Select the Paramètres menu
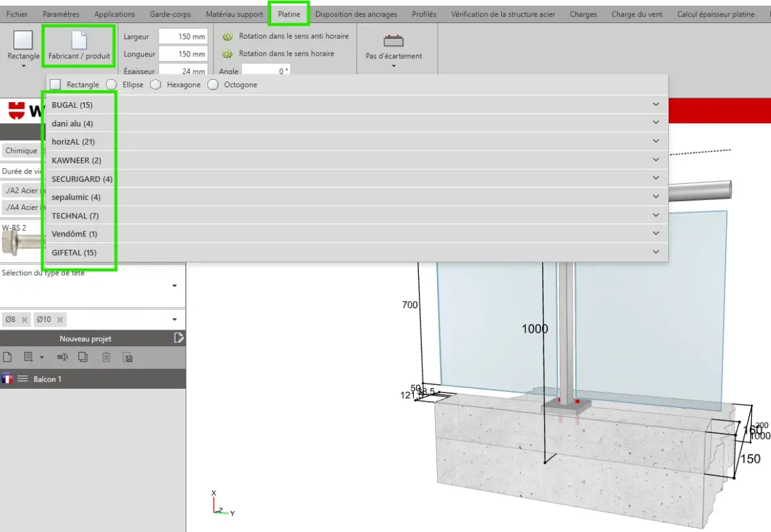The width and height of the screenshot is (771, 532). [x=61, y=14]
